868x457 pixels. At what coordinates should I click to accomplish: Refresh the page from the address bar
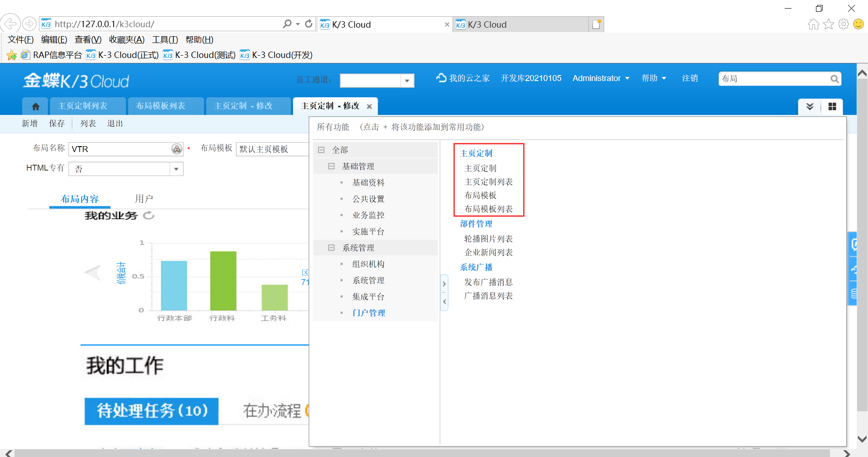coord(309,24)
